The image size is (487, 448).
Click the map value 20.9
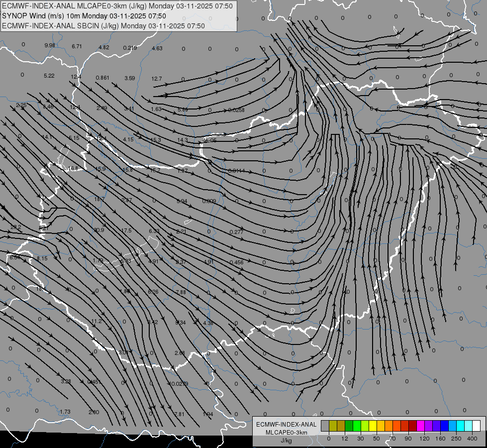click(x=99, y=230)
